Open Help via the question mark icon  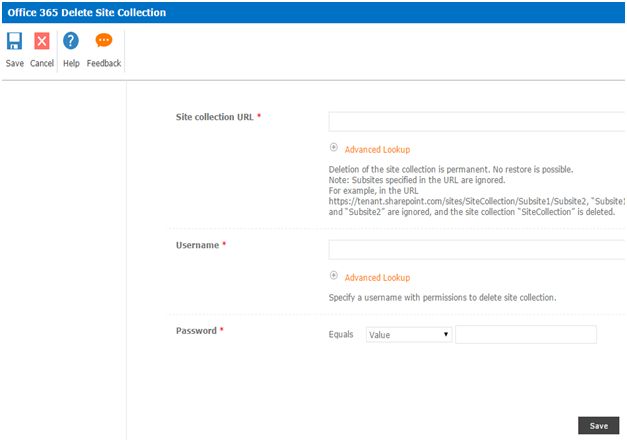(x=71, y=41)
